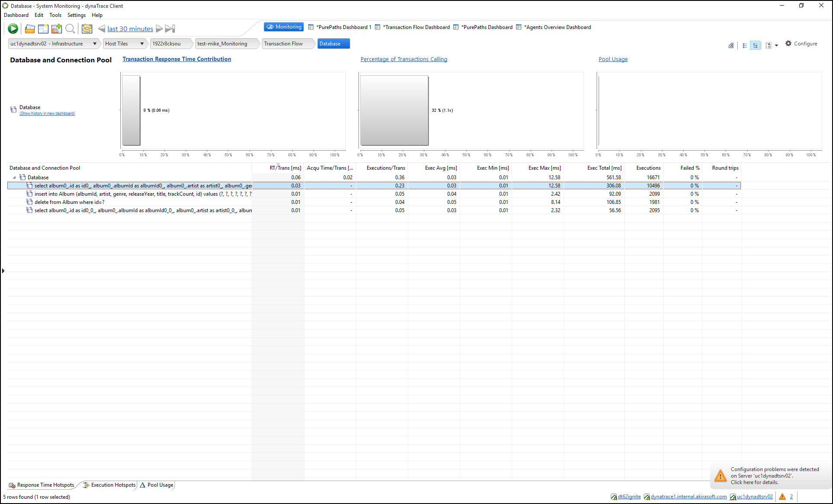Click the Response Time Hotspots tab
The width and height of the screenshot is (833, 504).
44,485
